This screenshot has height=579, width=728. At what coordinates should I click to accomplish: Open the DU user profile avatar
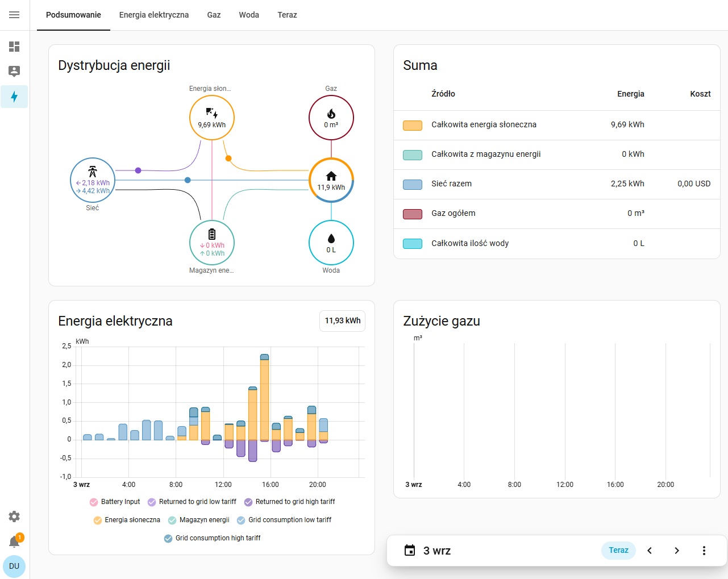(14, 566)
